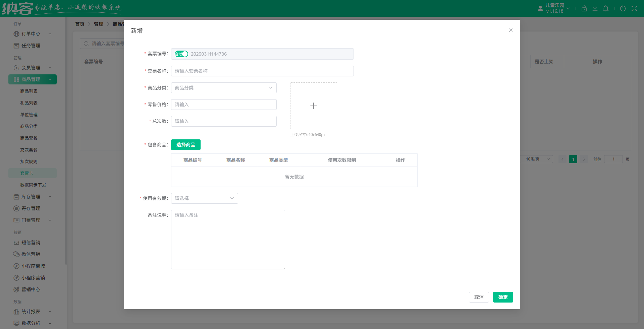Image resolution: width=644 pixels, height=329 pixels.
Task: Open the 商品分类 dropdown
Action: [x=224, y=88]
